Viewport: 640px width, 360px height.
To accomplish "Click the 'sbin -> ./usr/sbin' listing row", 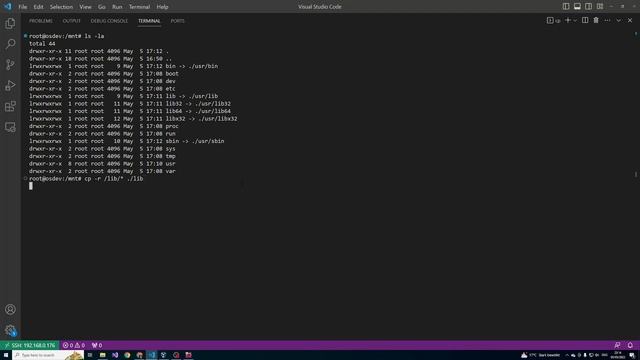I will click(x=127, y=141).
